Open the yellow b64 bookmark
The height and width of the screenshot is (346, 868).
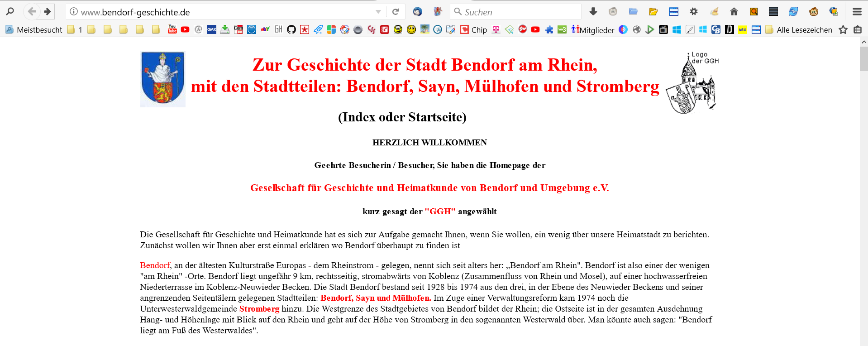pos(743,29)
